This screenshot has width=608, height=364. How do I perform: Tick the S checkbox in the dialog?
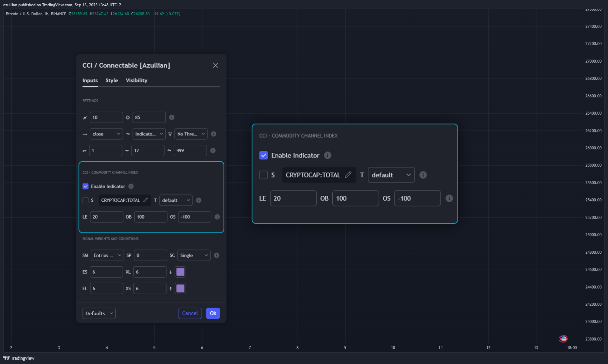point(85,200)
